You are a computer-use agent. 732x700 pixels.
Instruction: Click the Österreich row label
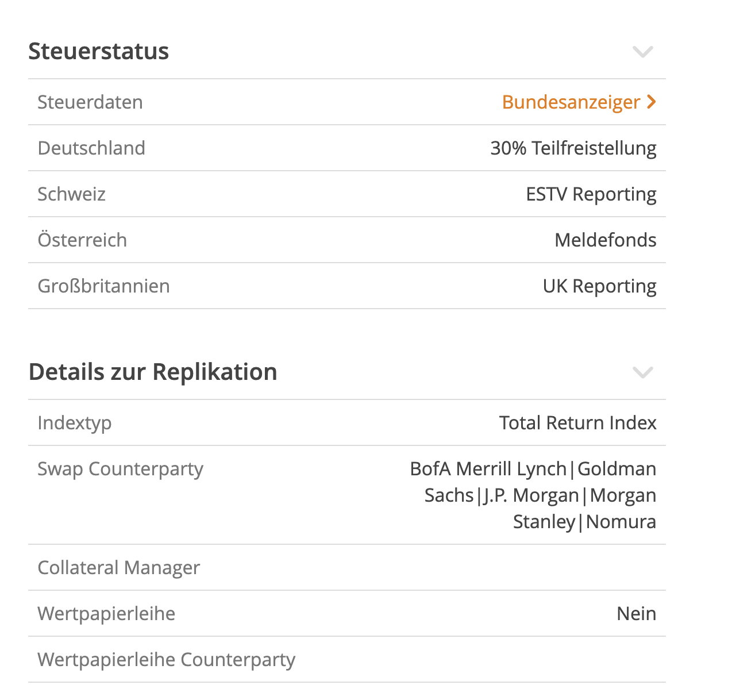[82, 240]
